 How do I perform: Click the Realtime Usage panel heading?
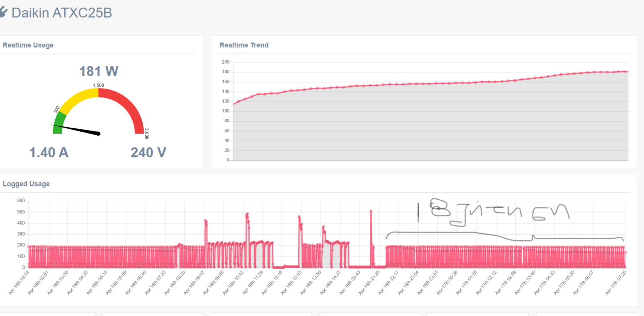(x=28, y=45)
